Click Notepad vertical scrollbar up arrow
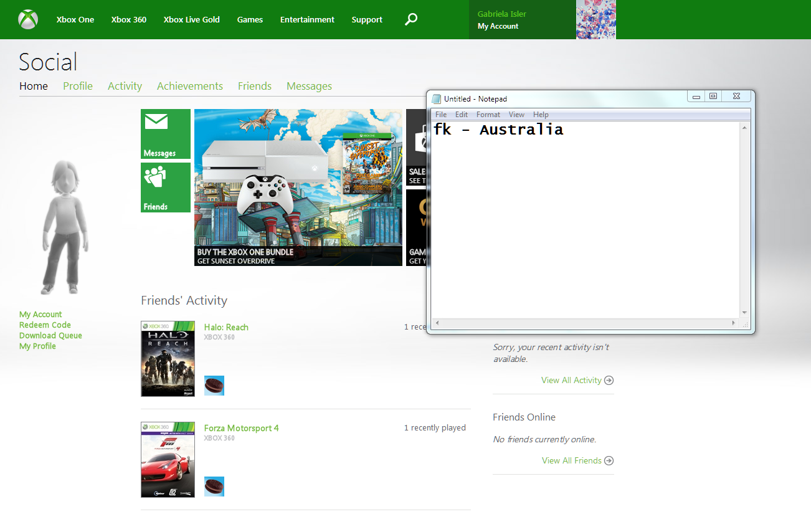The height and width of the screenshot is (532, 811). 744,126
